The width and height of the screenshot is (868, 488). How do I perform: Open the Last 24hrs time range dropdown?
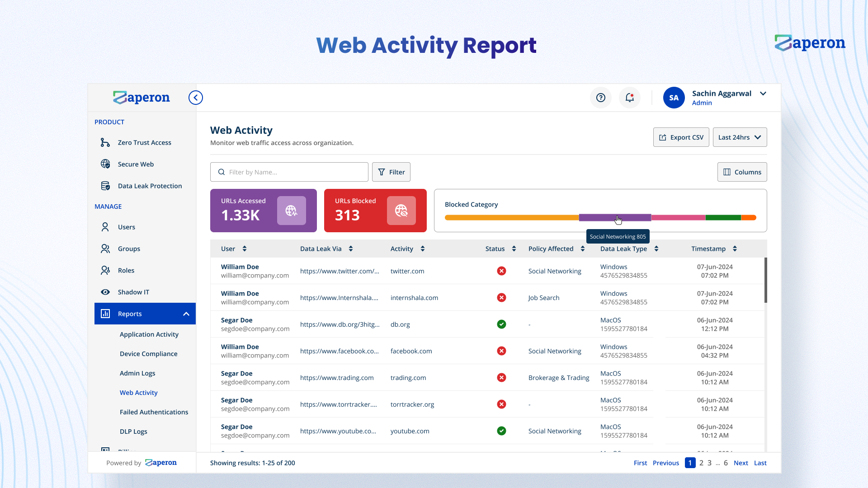coord(740,137)
